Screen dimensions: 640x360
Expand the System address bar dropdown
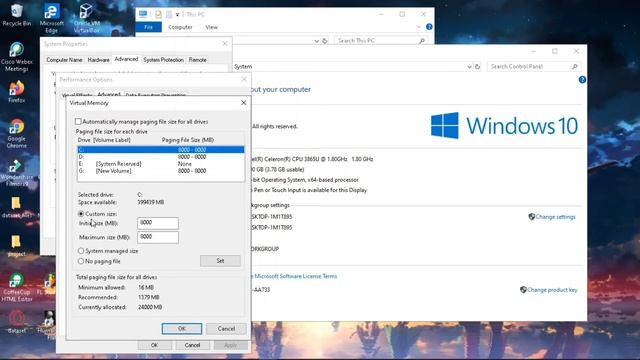tap(469, 67)
